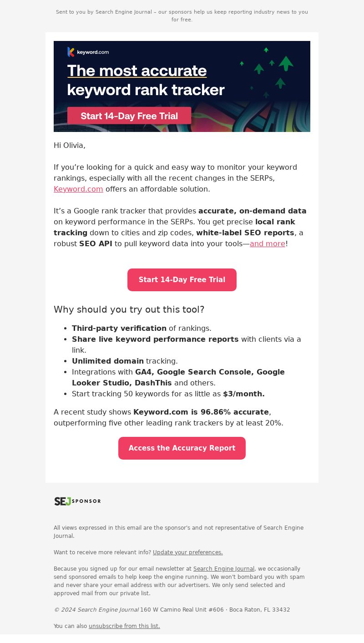364x643 pixels.
Task: Open the Update your preferences link
Action: 188,552
